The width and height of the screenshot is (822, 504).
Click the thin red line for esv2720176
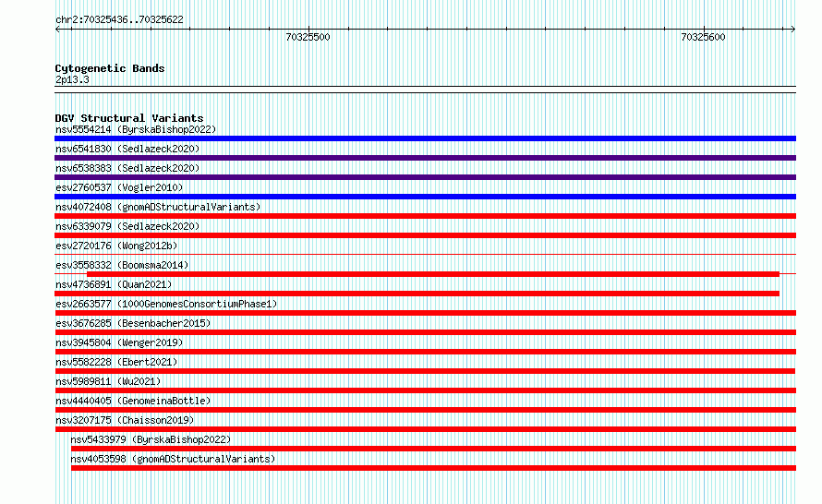click(425, 255)
